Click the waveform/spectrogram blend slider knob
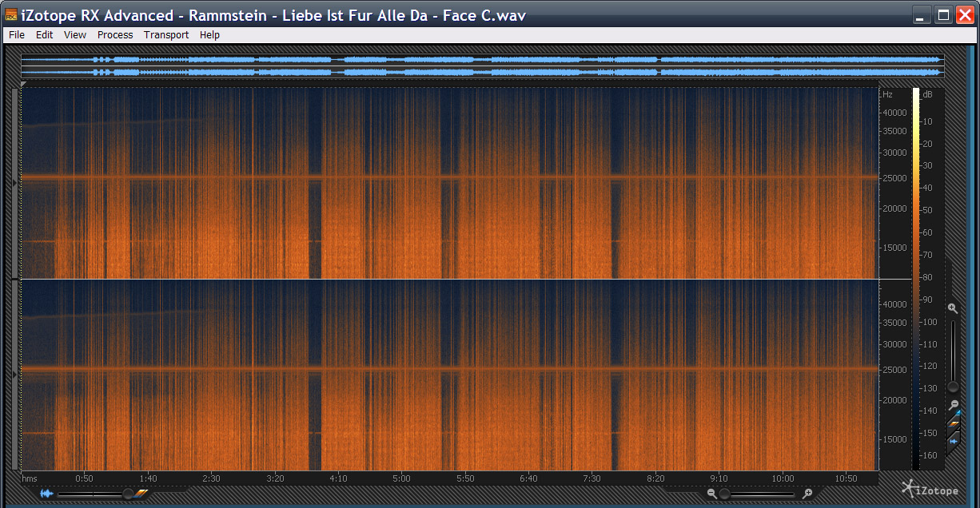 127,494
